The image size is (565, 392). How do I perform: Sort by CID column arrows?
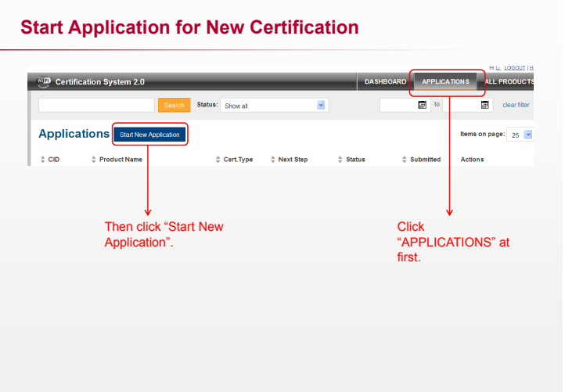pos(43,160)
